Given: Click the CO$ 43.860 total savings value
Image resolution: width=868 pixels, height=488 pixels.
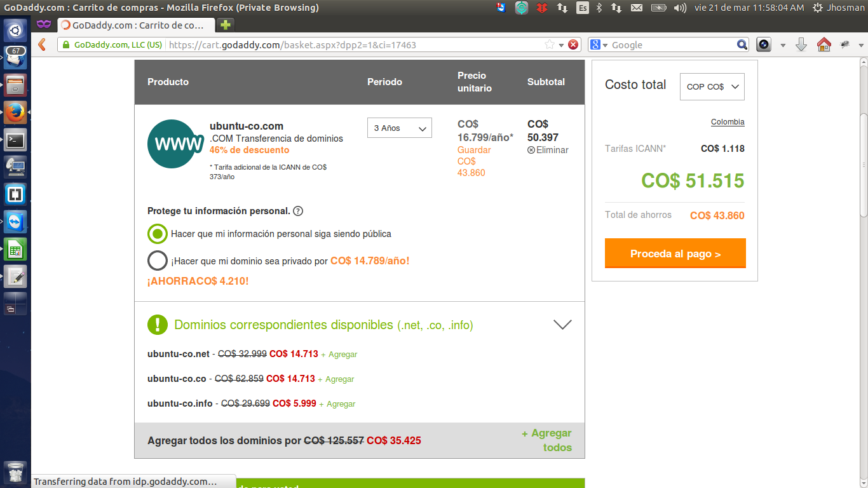Looking at the screenshot, I should click(717, 215).
